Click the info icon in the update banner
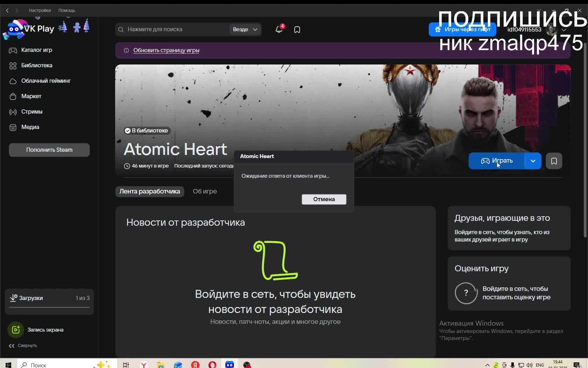 pos(126,50)
